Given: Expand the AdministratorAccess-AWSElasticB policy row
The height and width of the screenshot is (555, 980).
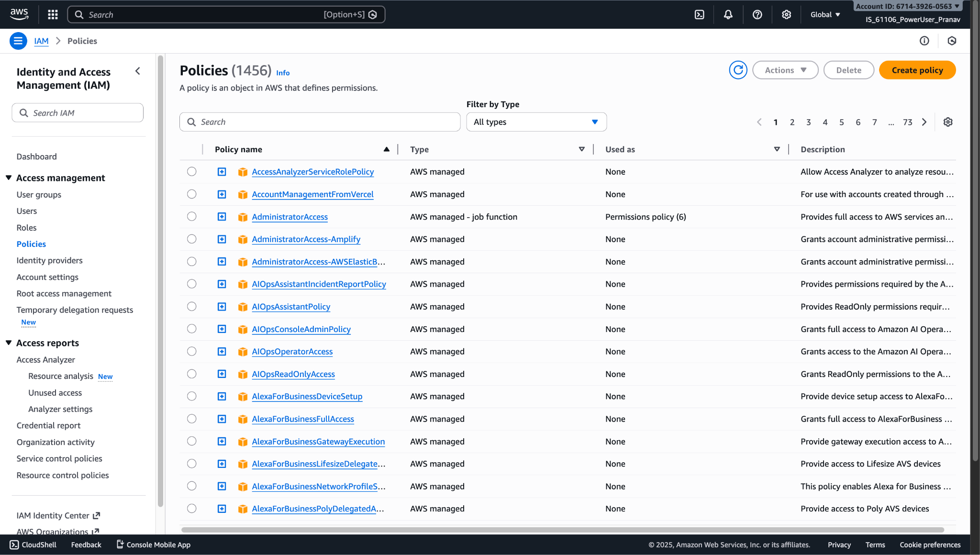Looking at the screenshot, I should click(222, 262).
